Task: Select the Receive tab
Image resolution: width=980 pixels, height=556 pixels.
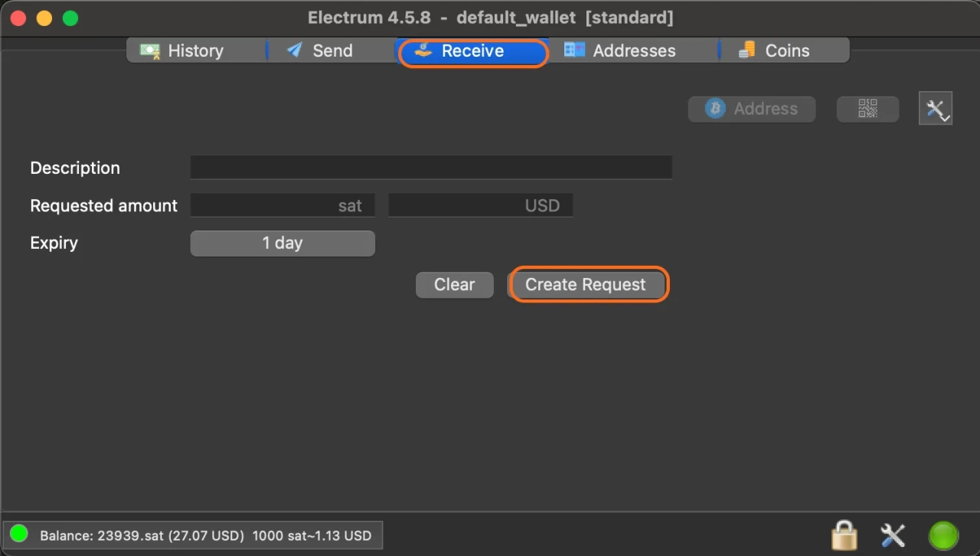Action: 472,51
